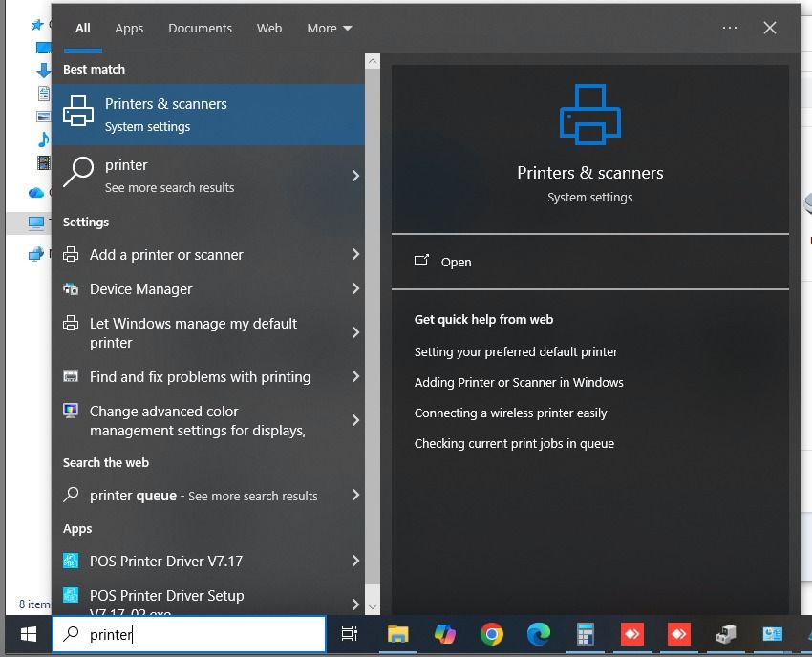The height and width of the screenshot is (657, 812).
Task: Click the POS Printer Driver V7.17 app icon
Action: tap(71, 561)
